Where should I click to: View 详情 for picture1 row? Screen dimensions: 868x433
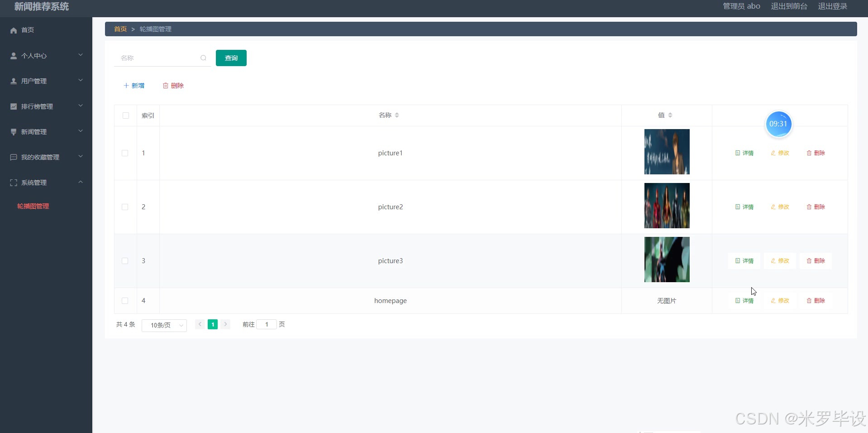(x=744, y=153)
